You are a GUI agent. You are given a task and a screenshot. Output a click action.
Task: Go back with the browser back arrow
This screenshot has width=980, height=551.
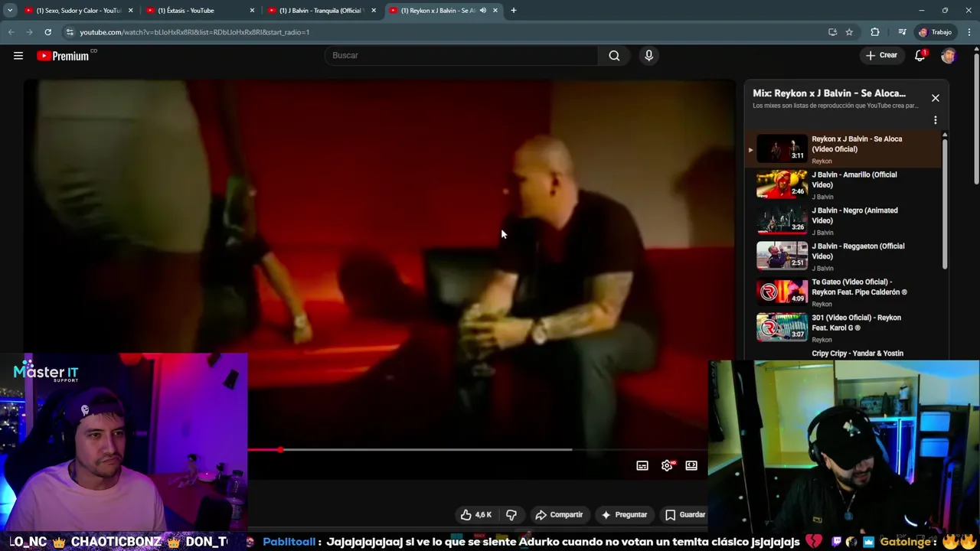coord(11,32)
